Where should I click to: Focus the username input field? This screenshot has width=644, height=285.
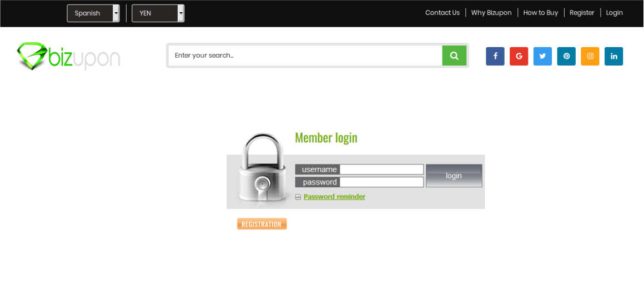tap(381, 169)
